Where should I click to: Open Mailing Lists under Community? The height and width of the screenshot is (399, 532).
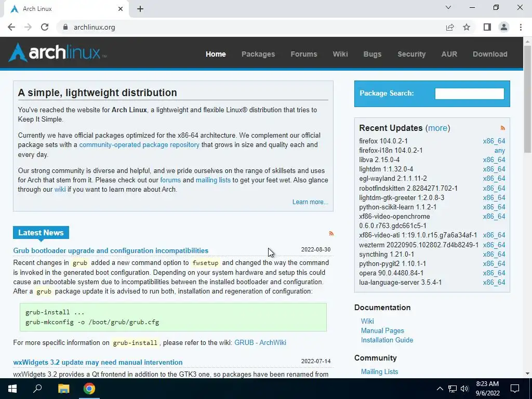(x=379, y=371)
